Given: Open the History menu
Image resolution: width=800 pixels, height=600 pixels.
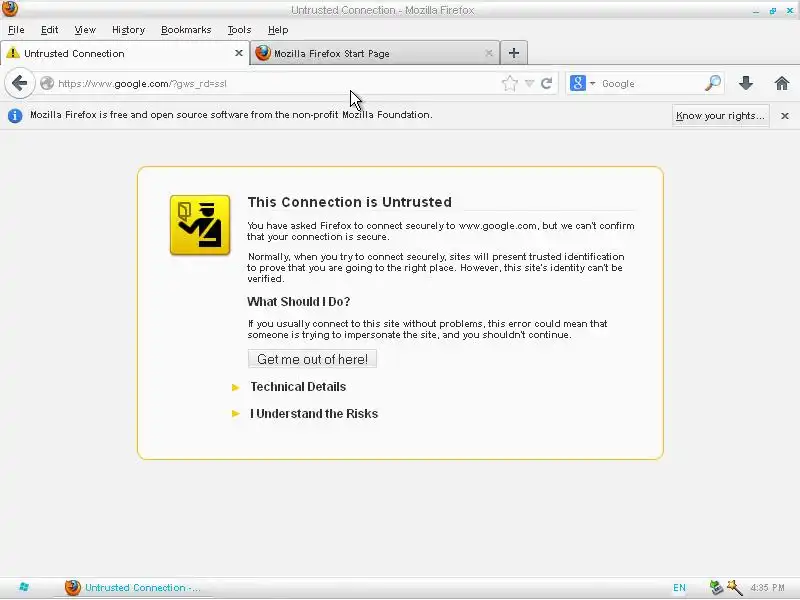Looking at the screenshot, I should [129, 30].
